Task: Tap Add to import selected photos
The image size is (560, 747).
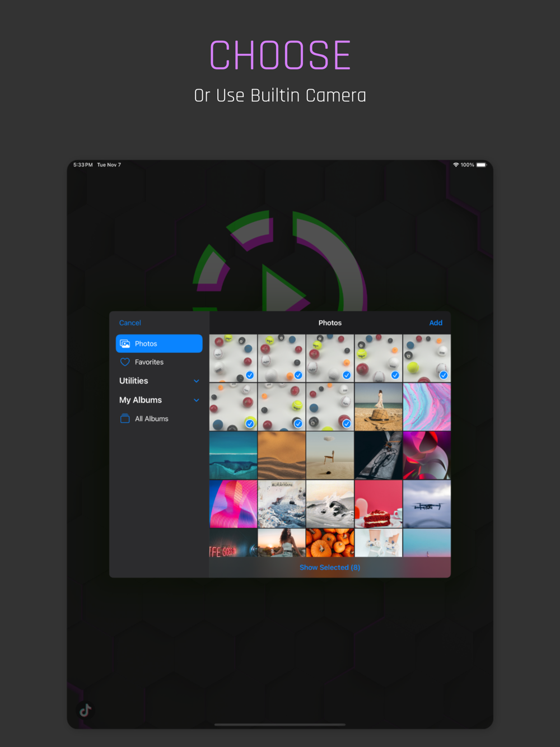Action: click(x=436, y=323)
